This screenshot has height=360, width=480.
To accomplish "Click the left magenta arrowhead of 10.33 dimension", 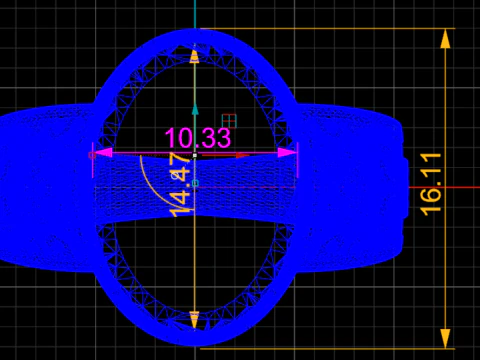I will (104, 153).
